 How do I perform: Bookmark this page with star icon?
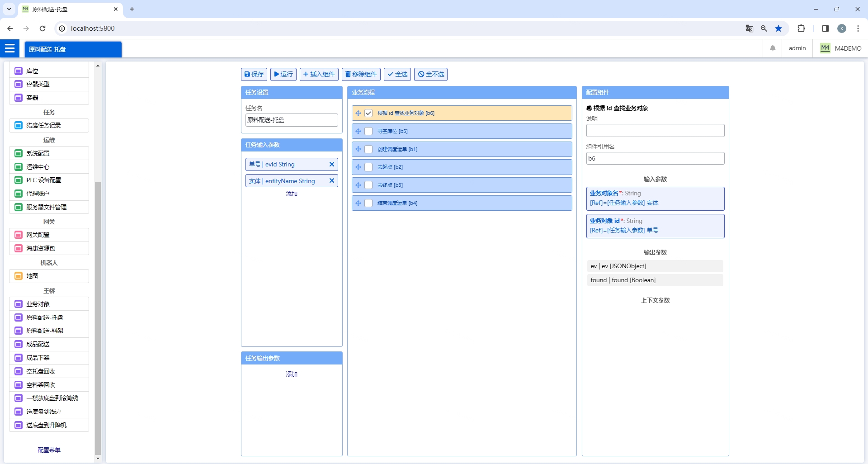(x=778, y=28)
